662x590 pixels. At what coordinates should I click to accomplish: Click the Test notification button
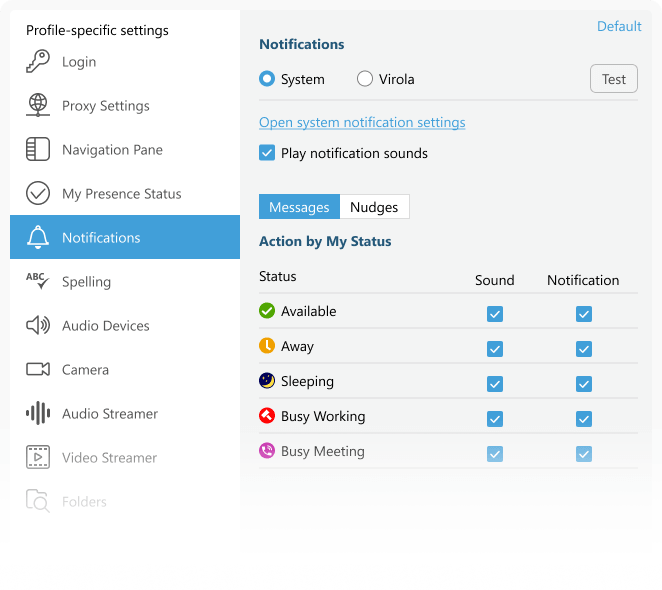[x=614, y=79]
